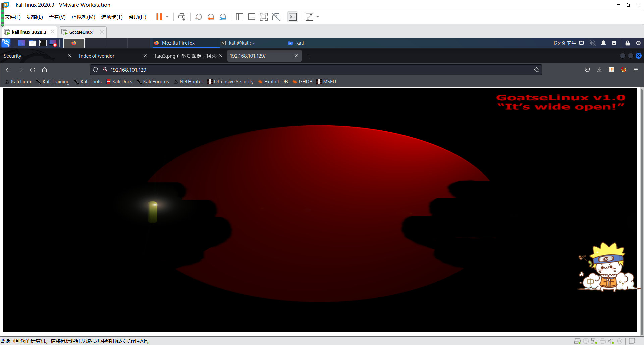The image size is (644, 345).
Task: Open the power manager battery icon
Action: point(614,43)
